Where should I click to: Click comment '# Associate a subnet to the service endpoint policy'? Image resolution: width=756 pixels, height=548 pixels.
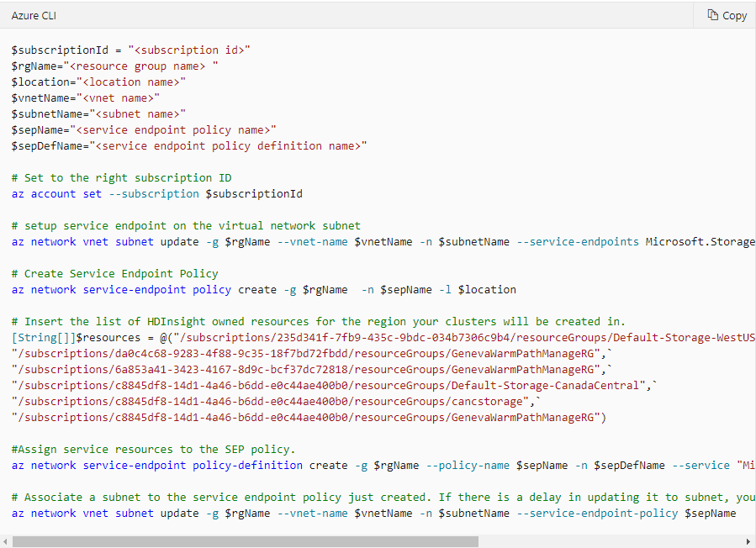383,497
